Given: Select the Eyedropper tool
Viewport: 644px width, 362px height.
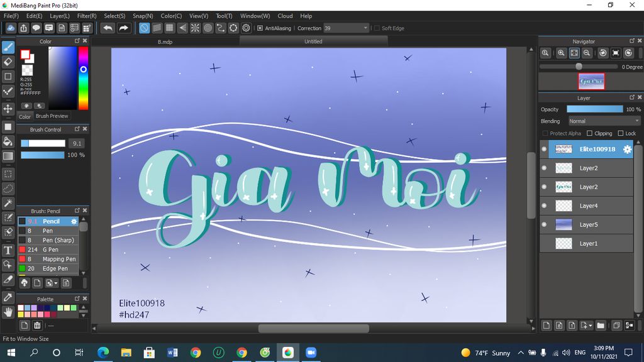Looking at the screenshot, I should click(x=8, y=297).
